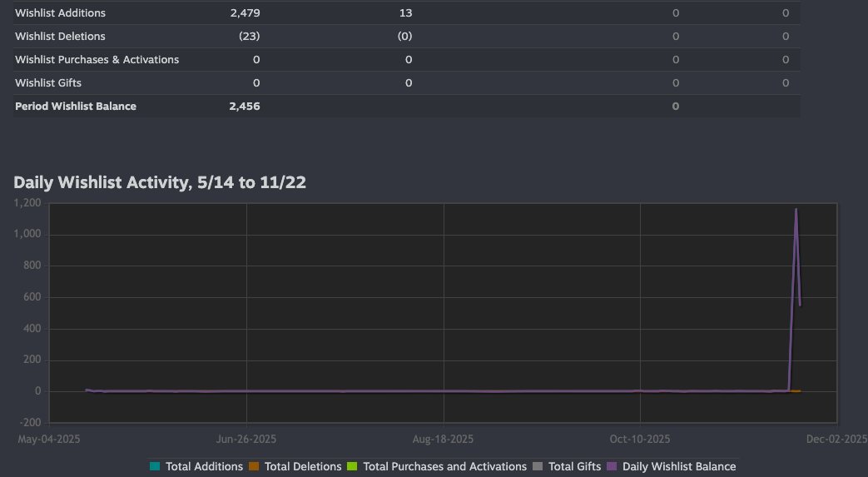Click the 13 additions value
This screenshot has height=477, width=868.
click(x=406, y=12)
